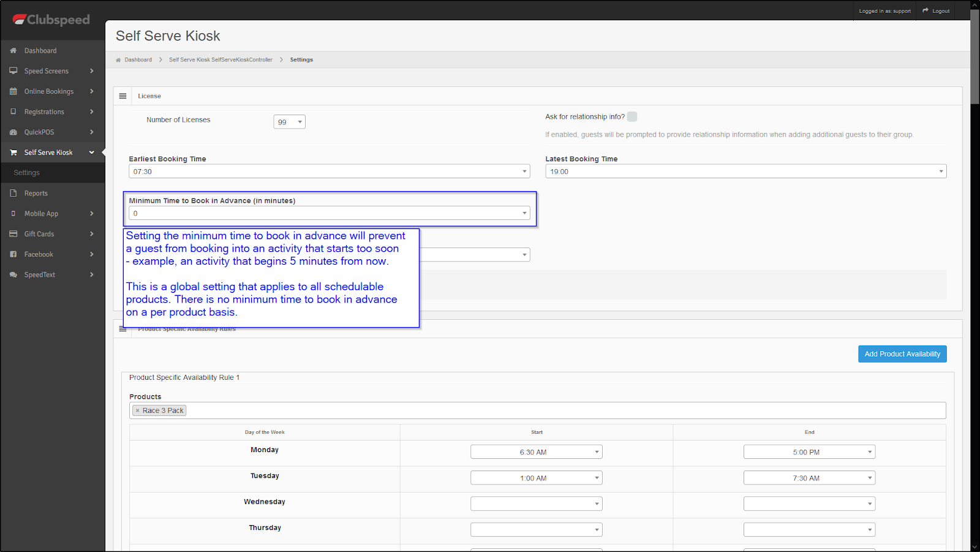Open SpeedText menu item
This screenshot has height=552, width=980.
(x=53, y=274)
